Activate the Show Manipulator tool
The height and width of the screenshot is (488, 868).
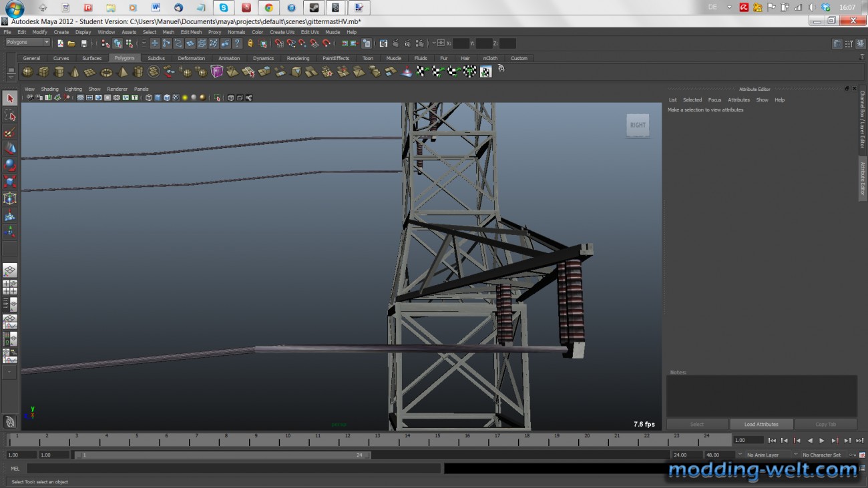tap(10, 232)
